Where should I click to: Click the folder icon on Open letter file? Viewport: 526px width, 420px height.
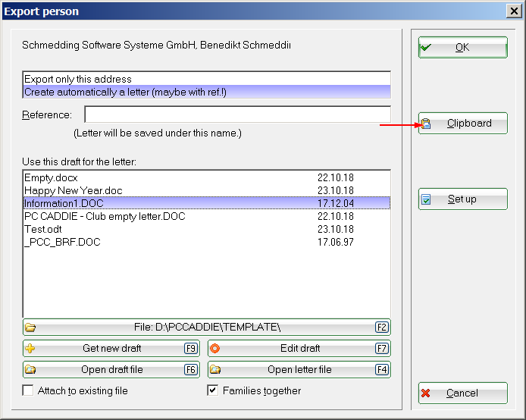point(214,370)
